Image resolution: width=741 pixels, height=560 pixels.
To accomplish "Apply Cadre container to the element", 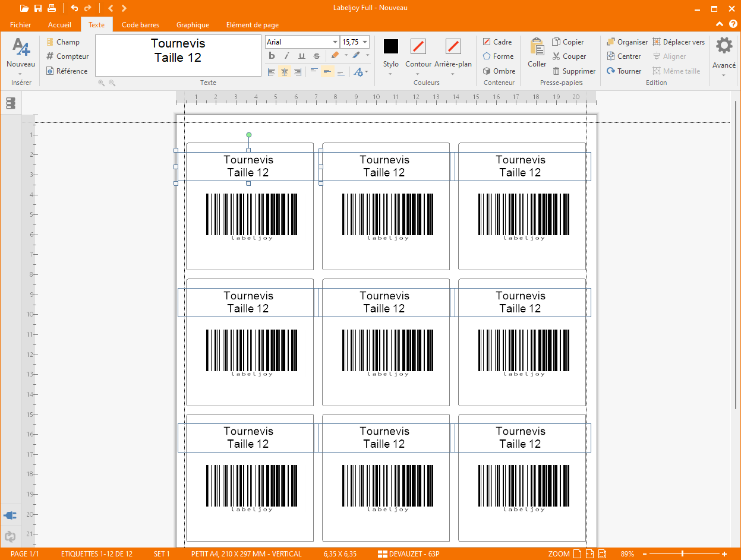I will 497,42.
